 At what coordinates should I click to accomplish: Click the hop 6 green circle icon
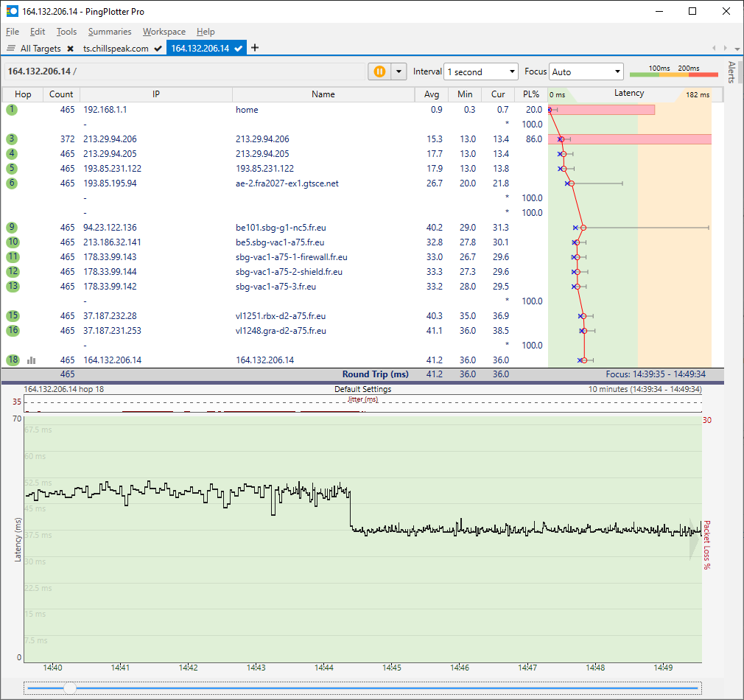click(x=12, y=183)
